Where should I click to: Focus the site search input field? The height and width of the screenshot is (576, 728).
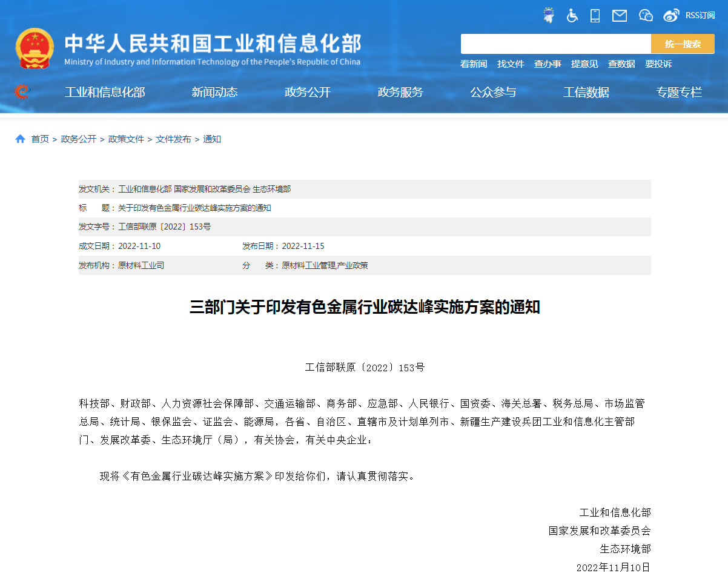coord(555,44)
